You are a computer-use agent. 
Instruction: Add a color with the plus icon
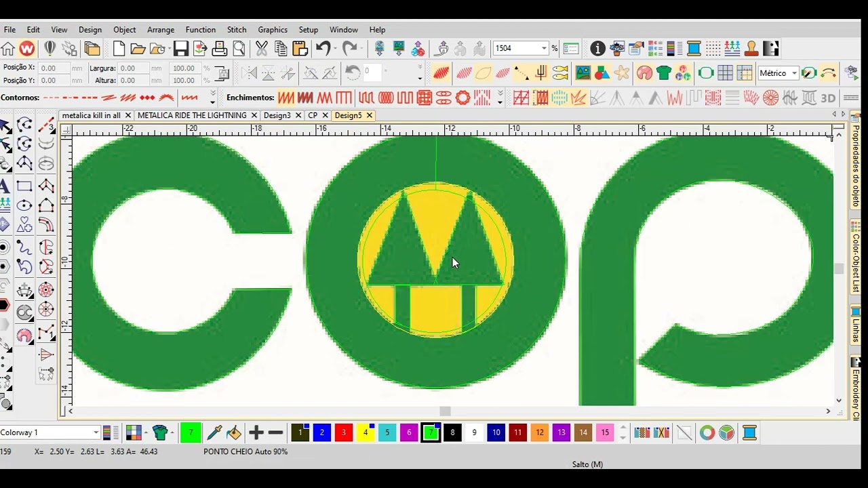256,432
